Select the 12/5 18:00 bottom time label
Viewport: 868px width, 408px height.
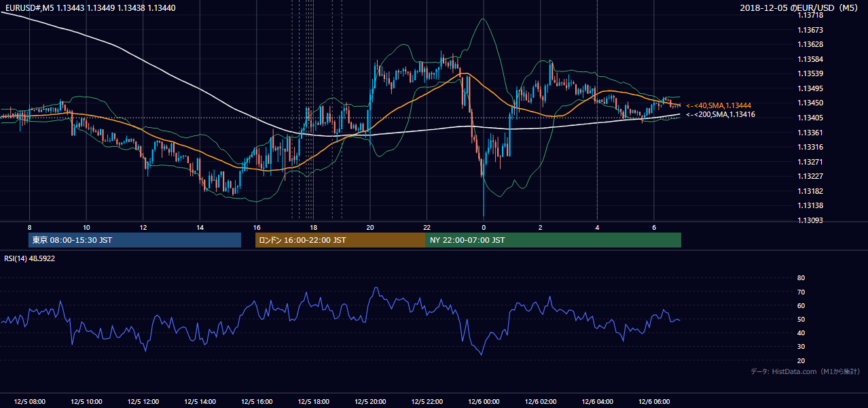coord(313,402)
